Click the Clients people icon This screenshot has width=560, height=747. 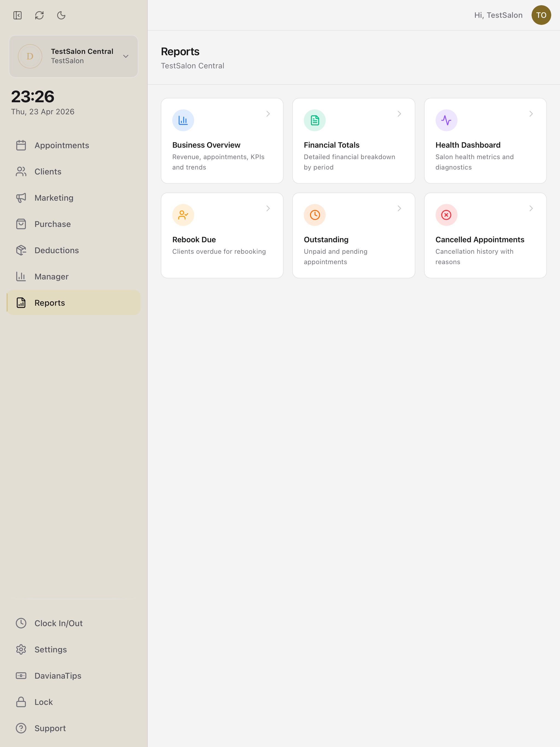[21, 171]
